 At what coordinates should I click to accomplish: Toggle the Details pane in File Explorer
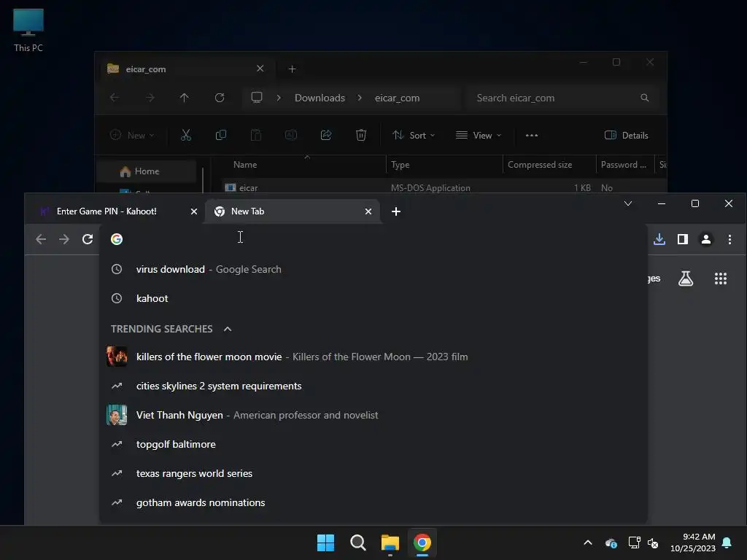click(x=626, y=135)
